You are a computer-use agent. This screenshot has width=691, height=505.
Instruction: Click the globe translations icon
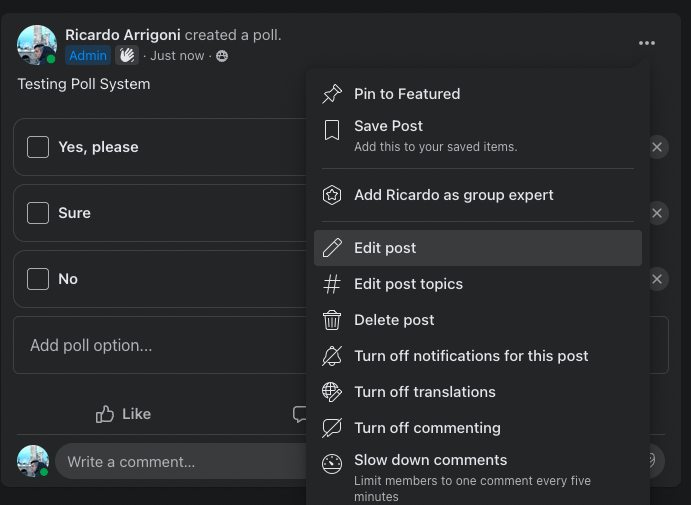pyautogui.click(x=332, y=392)
